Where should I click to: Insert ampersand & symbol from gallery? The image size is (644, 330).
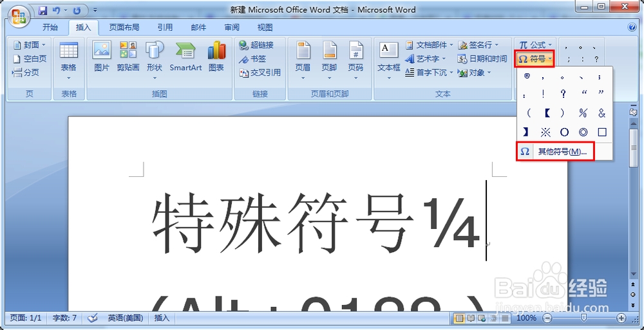[602, 113]
